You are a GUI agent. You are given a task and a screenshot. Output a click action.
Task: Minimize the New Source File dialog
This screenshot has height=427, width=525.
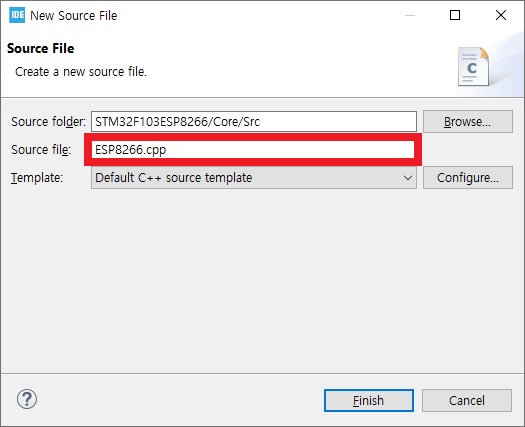tap(410, 15)
